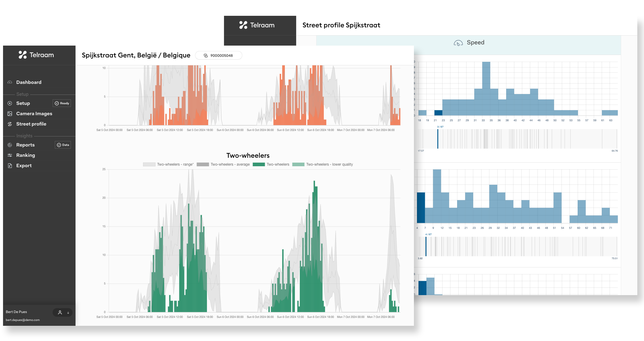644x341 pixels.
Task: Click the Telraam logo in front sidebar
Action: (36, 55)
